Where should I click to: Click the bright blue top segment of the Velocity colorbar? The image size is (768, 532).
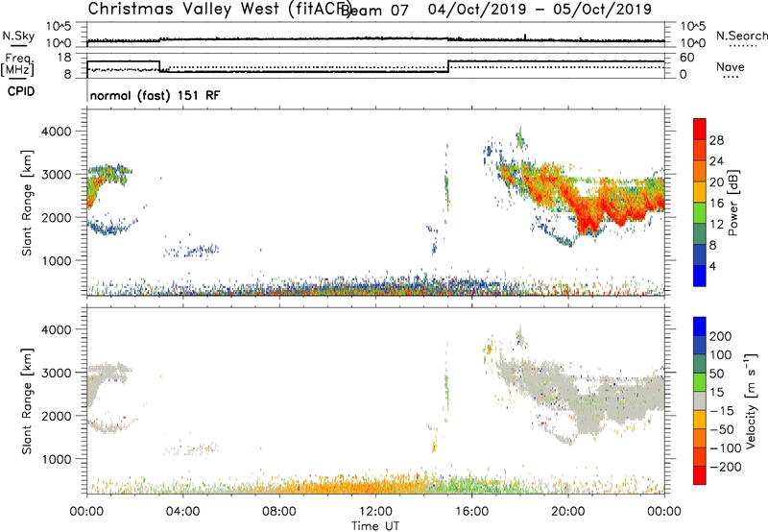coord(700,326)
